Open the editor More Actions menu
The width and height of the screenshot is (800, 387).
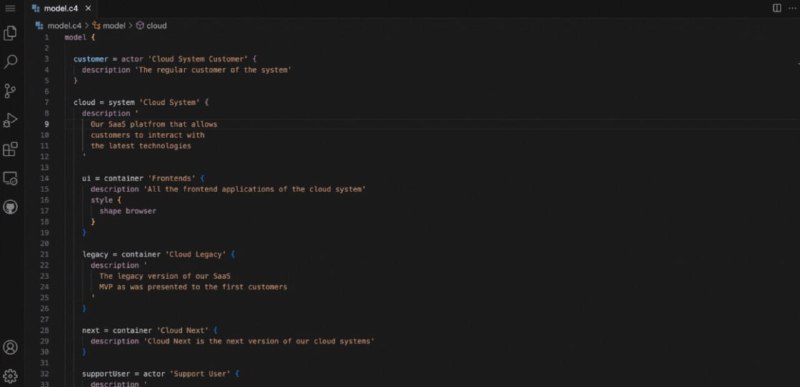792,8
